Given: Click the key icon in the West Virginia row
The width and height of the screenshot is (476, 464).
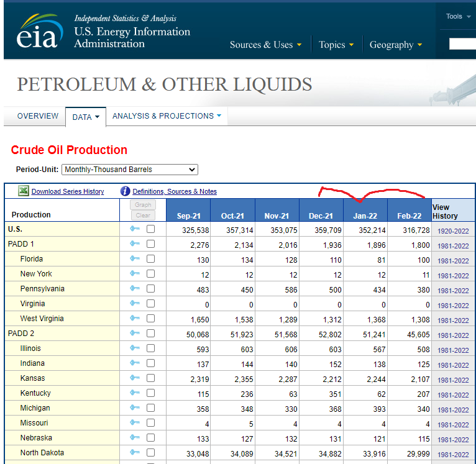Looking at the screenshot, I should pyautogui.click(x=135, y=318).
